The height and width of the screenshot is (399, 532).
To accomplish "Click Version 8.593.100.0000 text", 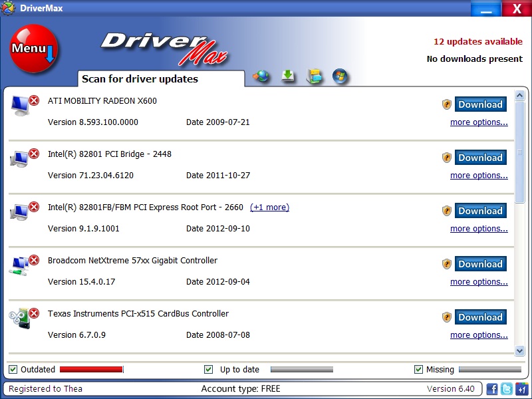I will coord(93,122).
